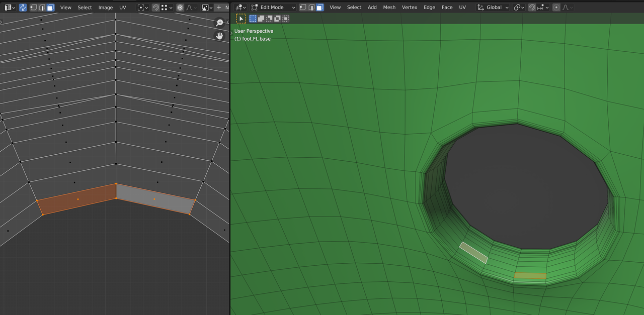This screenshot has height=315, width=644.
Task: Select face mode in 3D viewport header
Action: pos(320,8)
